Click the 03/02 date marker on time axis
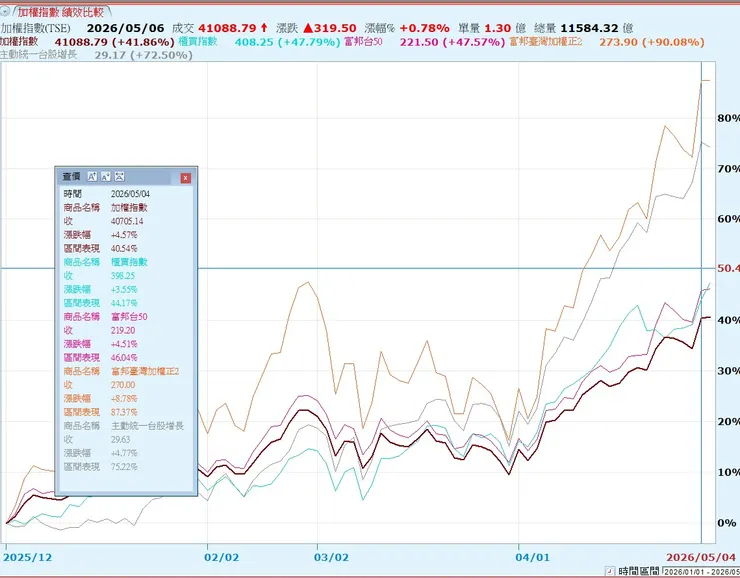Viewport: 740px width, 578px height. tap(331, 557)
